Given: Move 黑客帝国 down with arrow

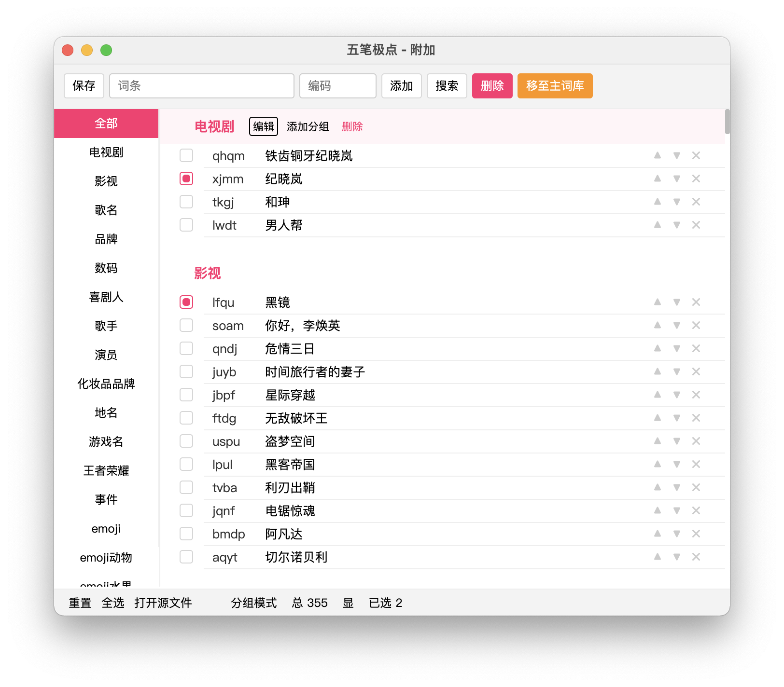Looking at the screenshot, I should click(677, 464).
